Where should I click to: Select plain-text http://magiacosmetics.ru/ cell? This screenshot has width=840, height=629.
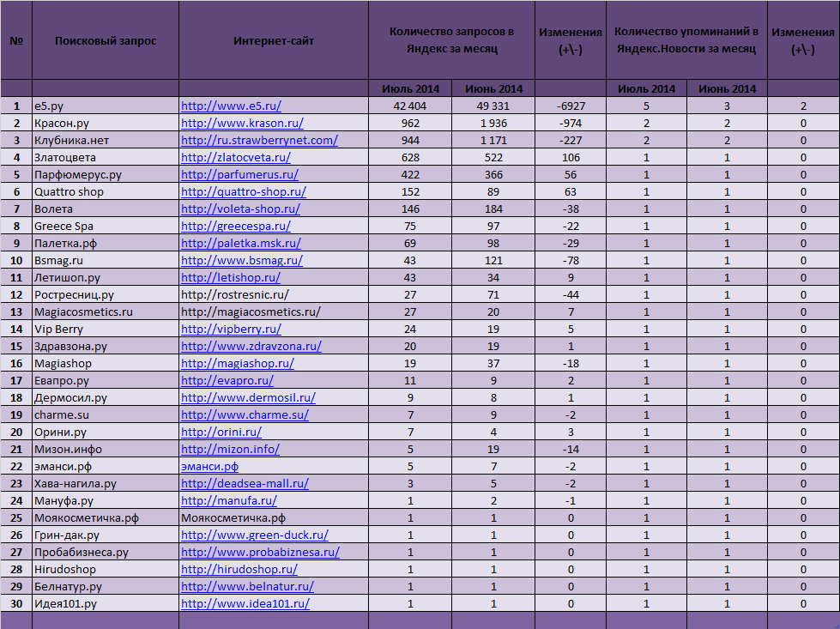pyautogui.click(x=274, y=311)
